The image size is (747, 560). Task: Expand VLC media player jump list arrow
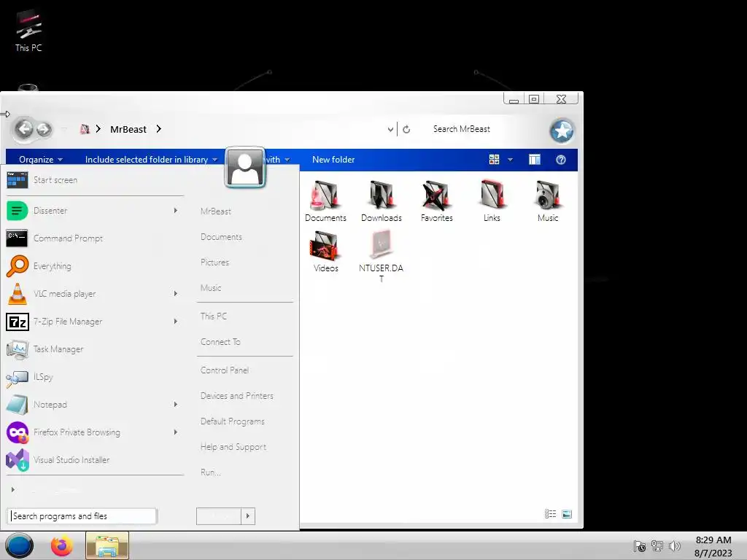point(176,293)
